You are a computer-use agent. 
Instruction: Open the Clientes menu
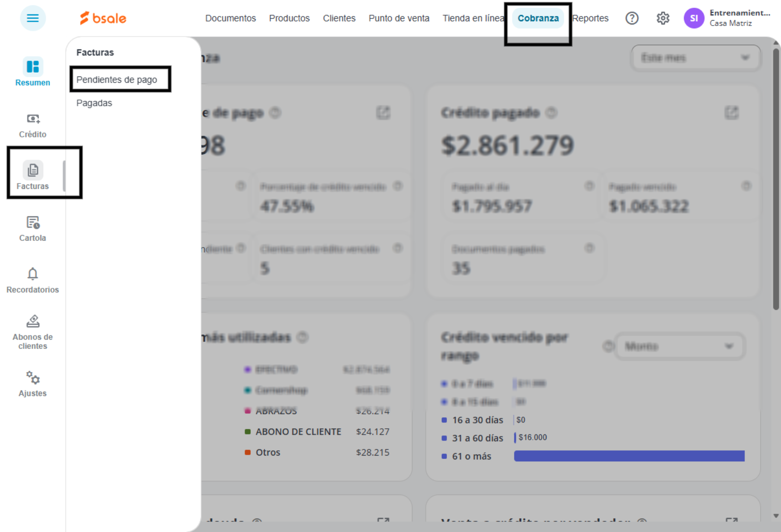click(x=339, y=18)
